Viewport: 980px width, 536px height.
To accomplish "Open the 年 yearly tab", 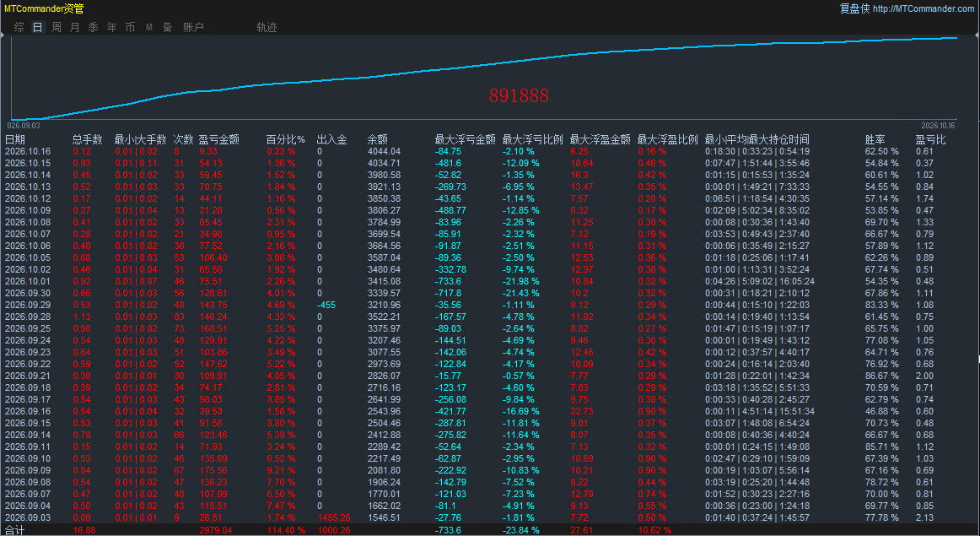I will [112, 27].
